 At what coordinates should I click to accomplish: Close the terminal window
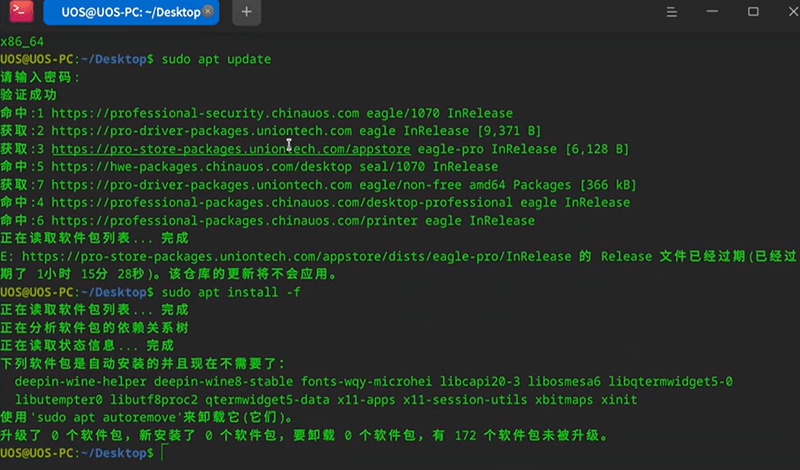click(793, 11)
